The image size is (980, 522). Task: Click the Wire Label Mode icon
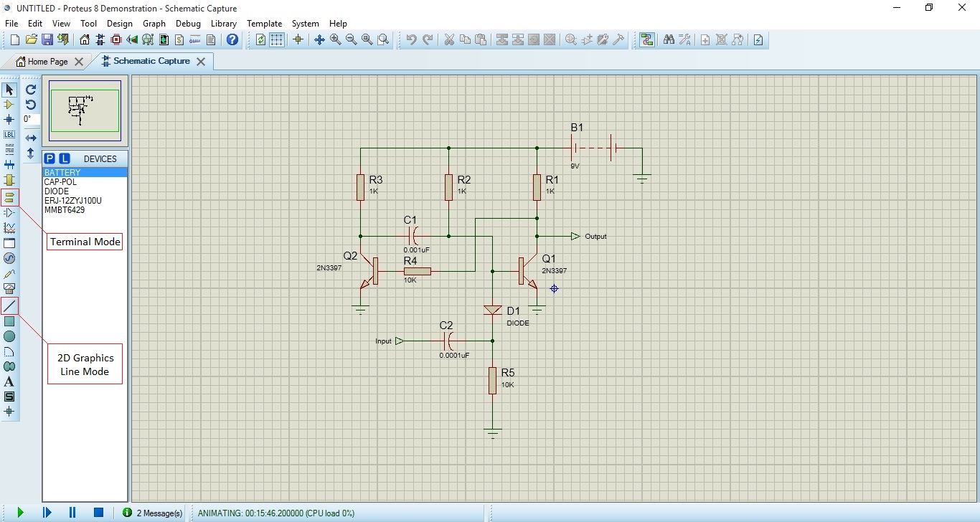9,135
